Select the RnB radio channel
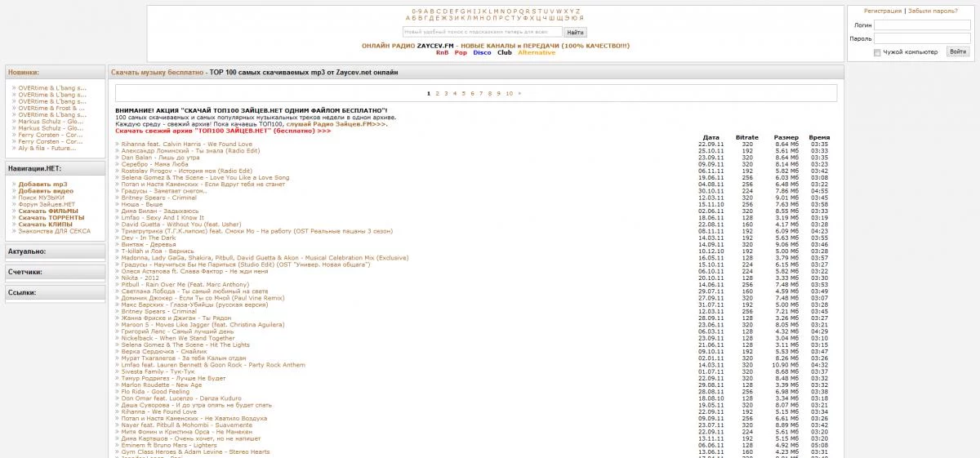 point(442,52)
